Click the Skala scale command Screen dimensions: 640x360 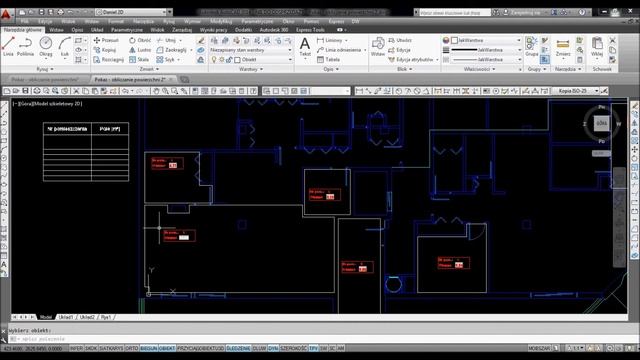(x=139, y=60)
